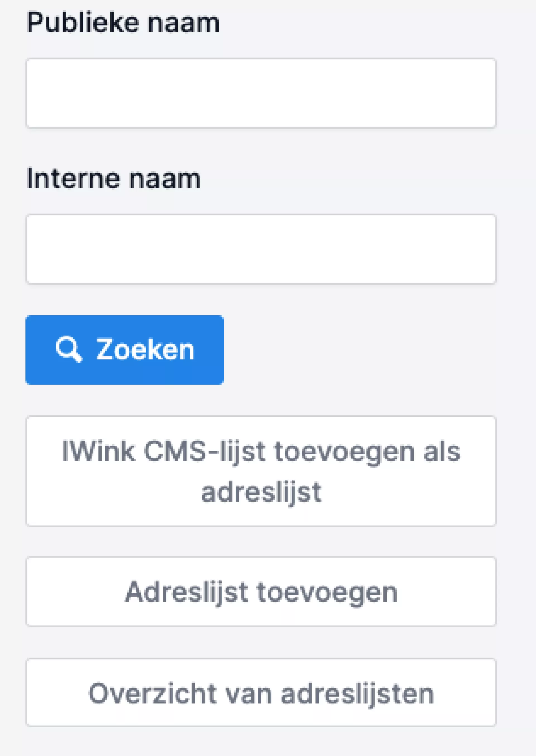Start a search with the blue Zoeken button
This screenshot has width=536, height=756.
pos(125,350)
